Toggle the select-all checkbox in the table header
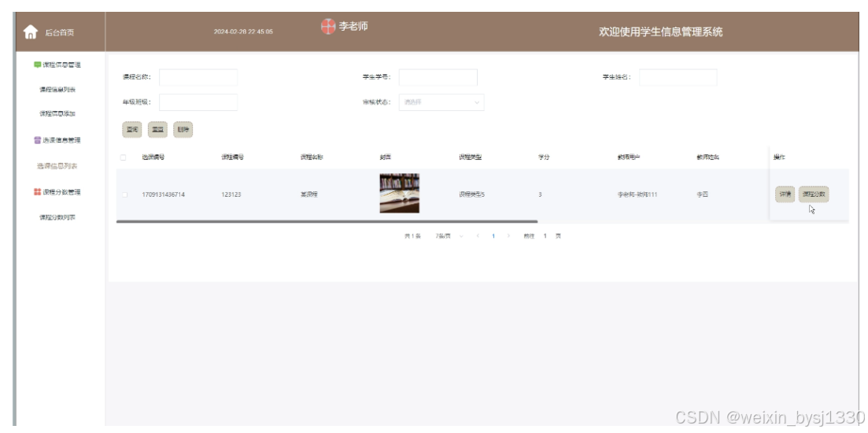Image resolution: width=868 pixels, height=433 pixels. point(124,157)
